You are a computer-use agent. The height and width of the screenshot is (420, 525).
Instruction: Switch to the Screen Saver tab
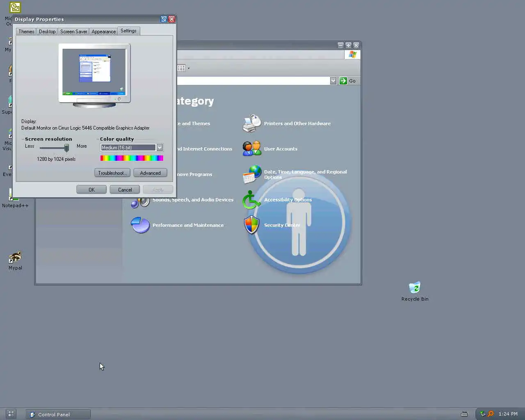[x=73, y=32]
